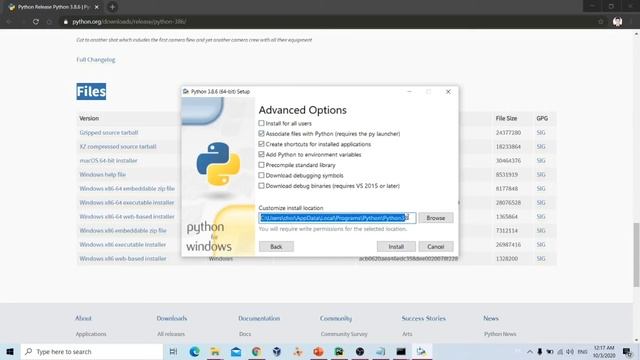The width and height of the screenshot is (640, 360).
Task: Open SIG link for macOS installer row
Action: pyautogui.click(x=541, y=160)
